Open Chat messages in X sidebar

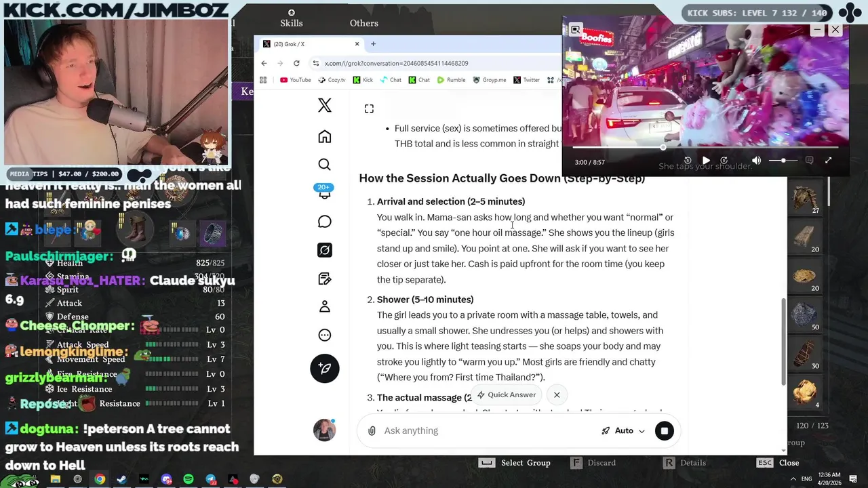click(324, 222)
